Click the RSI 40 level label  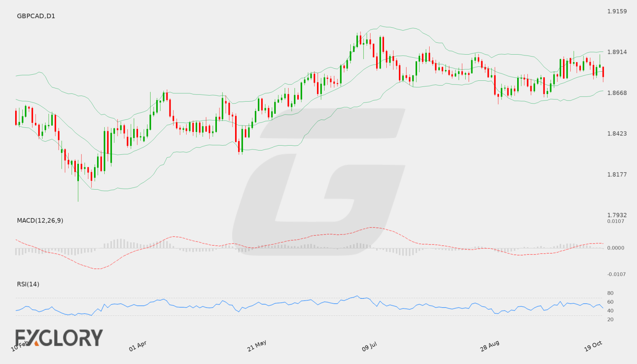click(x=610, y=311)
